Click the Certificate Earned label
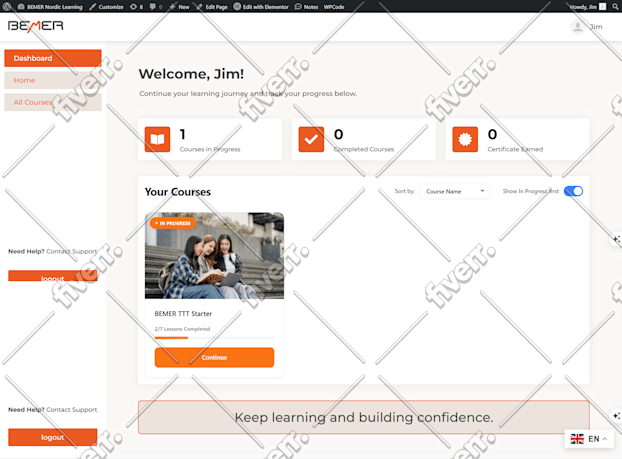This screenshot has height=459, width=622. tap(515, 149)
